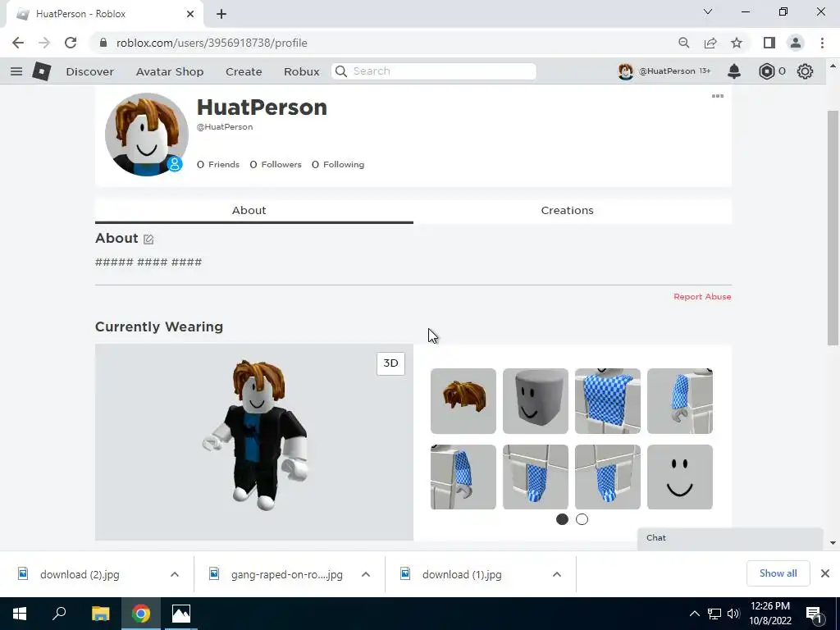This screenshot has width=840, height=630.
Task: Toggle the Chrome side panel
Action: (769, 43)
